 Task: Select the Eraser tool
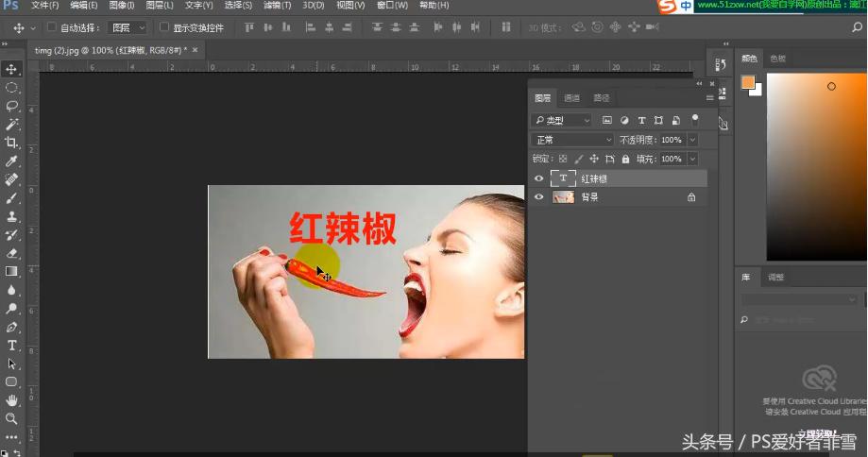point(11,253)
